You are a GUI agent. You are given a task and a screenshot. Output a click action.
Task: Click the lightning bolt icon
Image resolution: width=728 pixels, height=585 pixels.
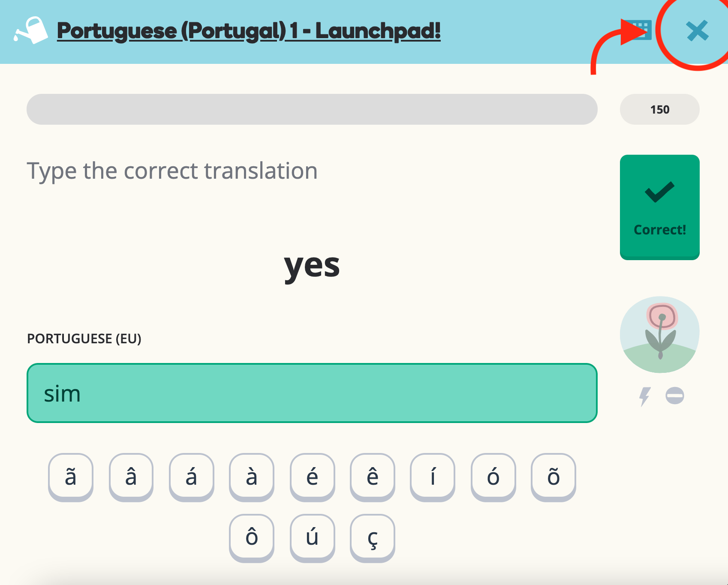(644, 396)
